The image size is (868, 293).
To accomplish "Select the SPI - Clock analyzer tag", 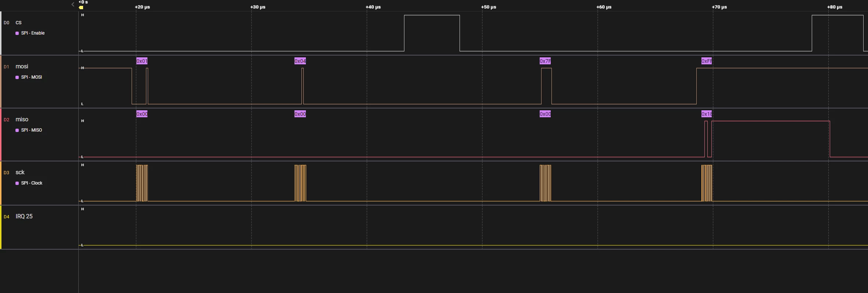I will pos(29,183).
